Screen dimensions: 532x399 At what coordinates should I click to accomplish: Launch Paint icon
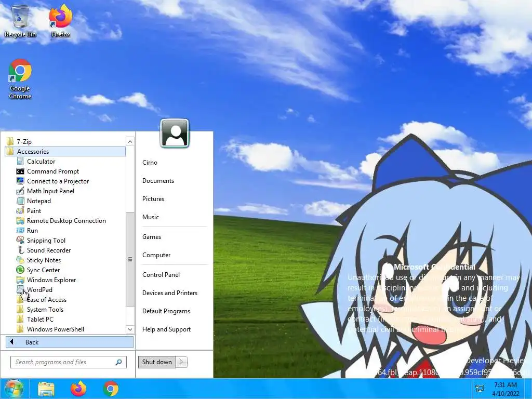tap(20, 211)
